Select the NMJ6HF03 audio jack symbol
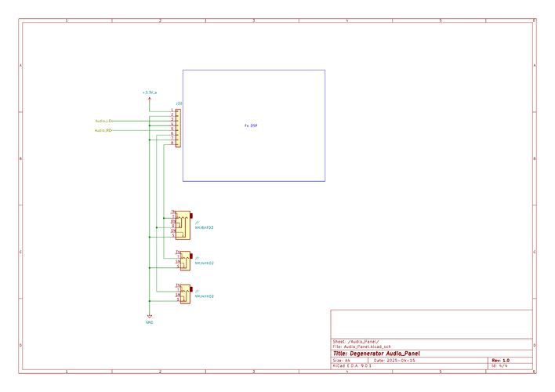Viewport: 555px width, 392px height. tap(183, 225)
